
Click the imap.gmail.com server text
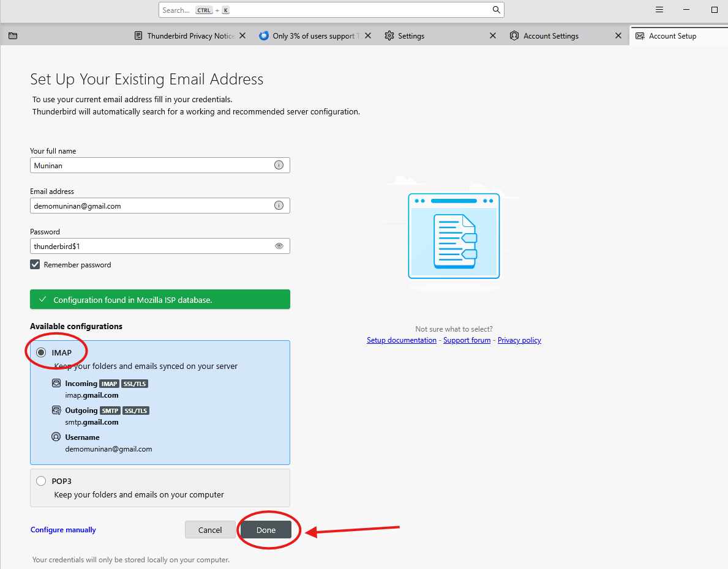click(x=92, y=395)
